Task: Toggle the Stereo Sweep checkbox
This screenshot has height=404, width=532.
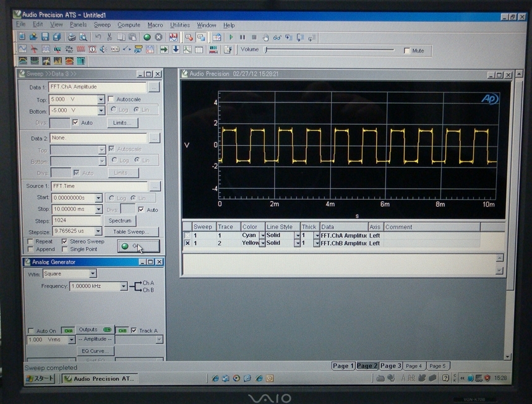Action: click(x=64, y=241)
